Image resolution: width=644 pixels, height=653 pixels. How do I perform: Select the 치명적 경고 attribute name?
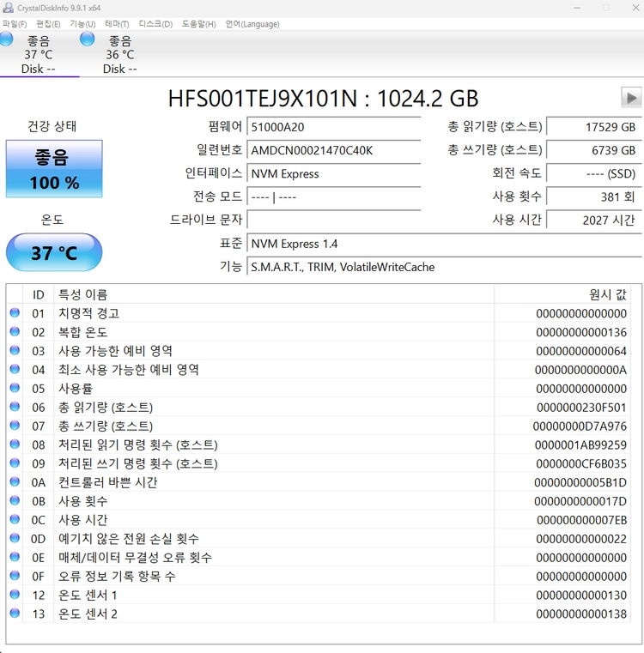click(x=88, y=313)
